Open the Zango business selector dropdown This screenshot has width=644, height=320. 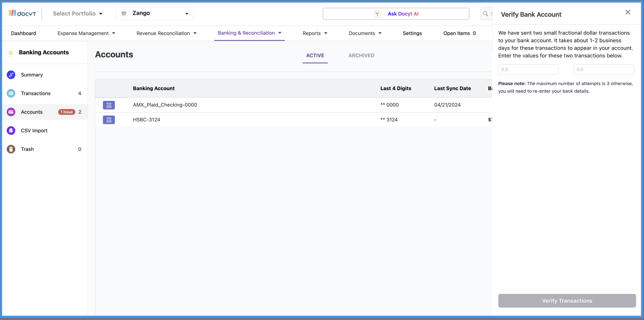tap(154, 13)
